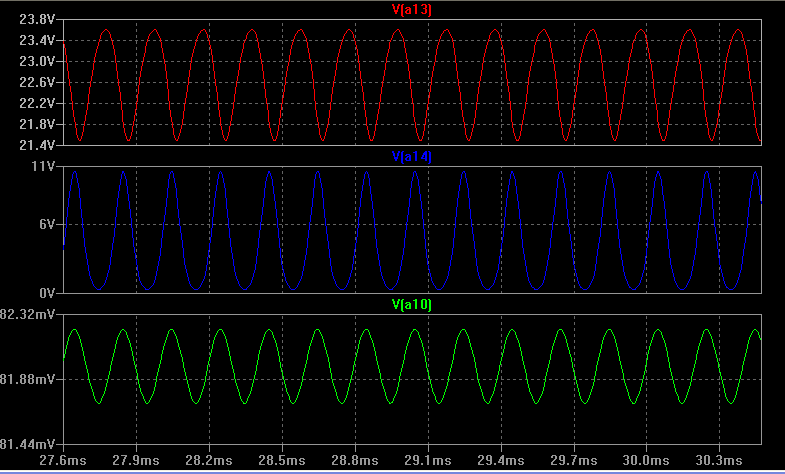Image resolution: width=785 pixels, height=474 pixels.
Task: Click the 22.2V axis value
Action: click(37, 103)
